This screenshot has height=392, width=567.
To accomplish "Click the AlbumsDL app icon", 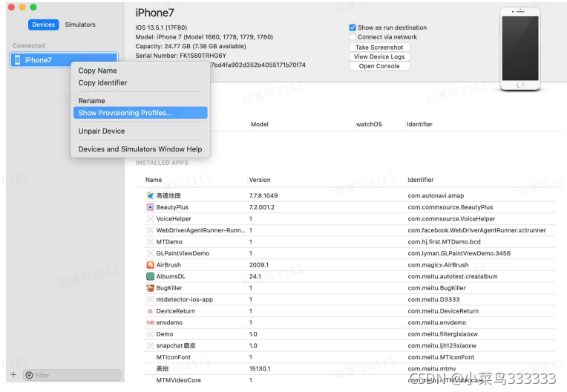I will (x=150, y=276).
